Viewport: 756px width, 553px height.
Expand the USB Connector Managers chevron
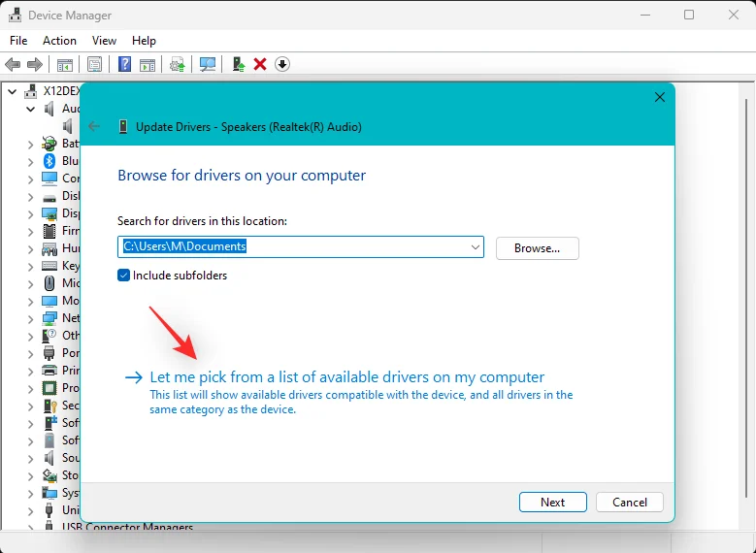coord(30,527)
